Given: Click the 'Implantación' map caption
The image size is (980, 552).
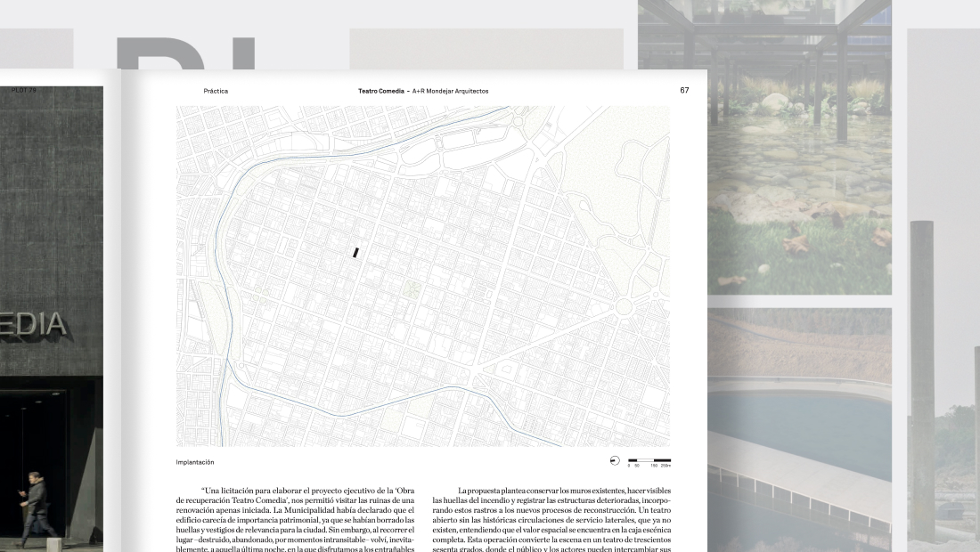Looking at the screenshot, I should pyautogui.click(x=195, y=462).
